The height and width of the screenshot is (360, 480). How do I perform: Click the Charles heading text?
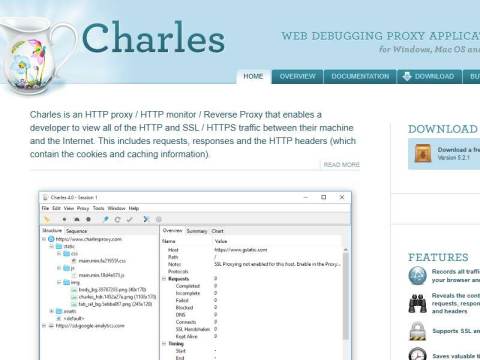point(153,37)
